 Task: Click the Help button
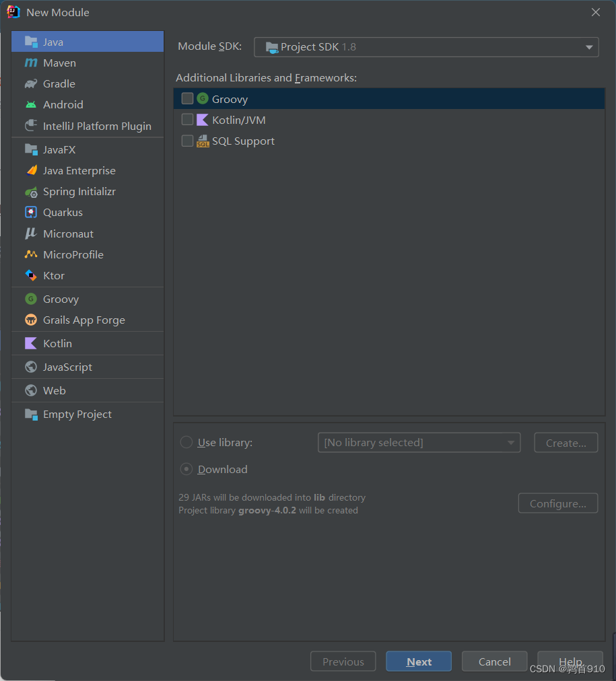coord(570,661)
